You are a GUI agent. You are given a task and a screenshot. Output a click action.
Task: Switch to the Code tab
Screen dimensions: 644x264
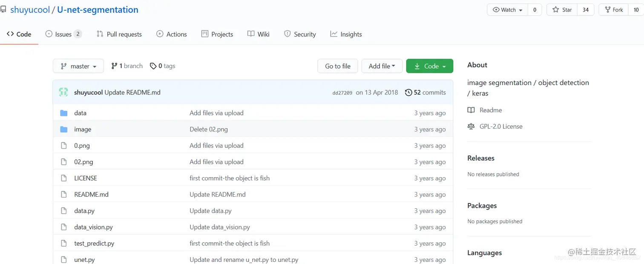click(19, 34)
